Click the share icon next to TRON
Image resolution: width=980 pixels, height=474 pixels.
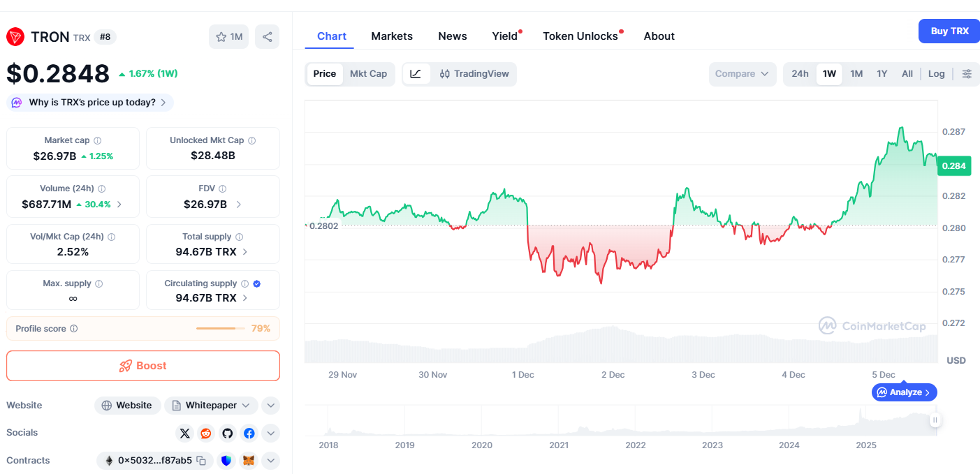[267, 37]
